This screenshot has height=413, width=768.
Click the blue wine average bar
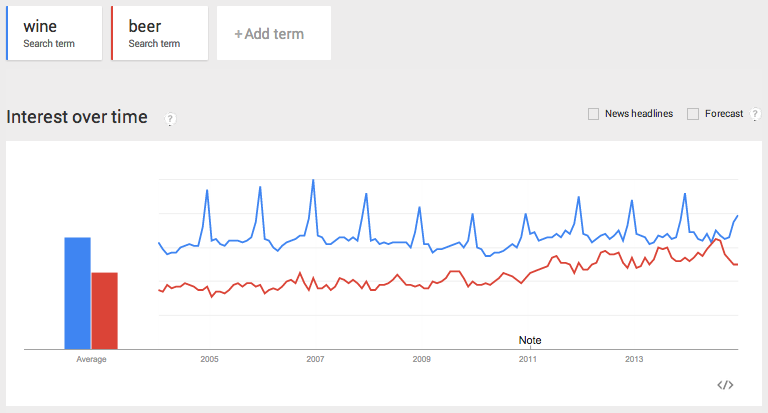pyautogui.click(x=77, y=293)
